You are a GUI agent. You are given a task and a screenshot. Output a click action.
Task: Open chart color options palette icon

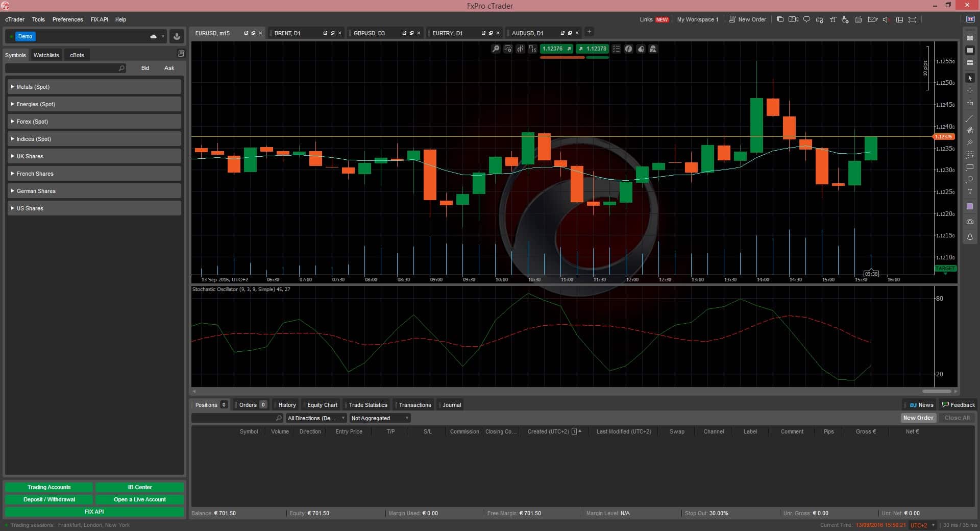click(x=641, y=49)
